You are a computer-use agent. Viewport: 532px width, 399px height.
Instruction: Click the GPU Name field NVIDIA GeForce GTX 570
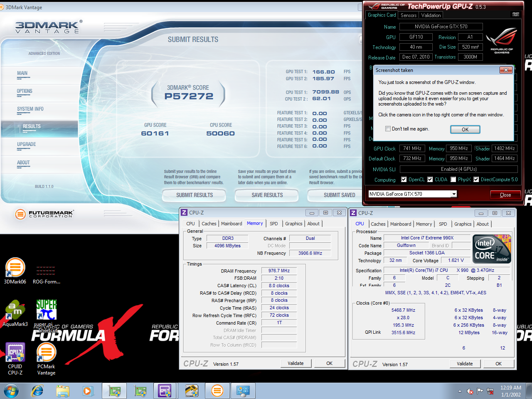pos(441,27)
